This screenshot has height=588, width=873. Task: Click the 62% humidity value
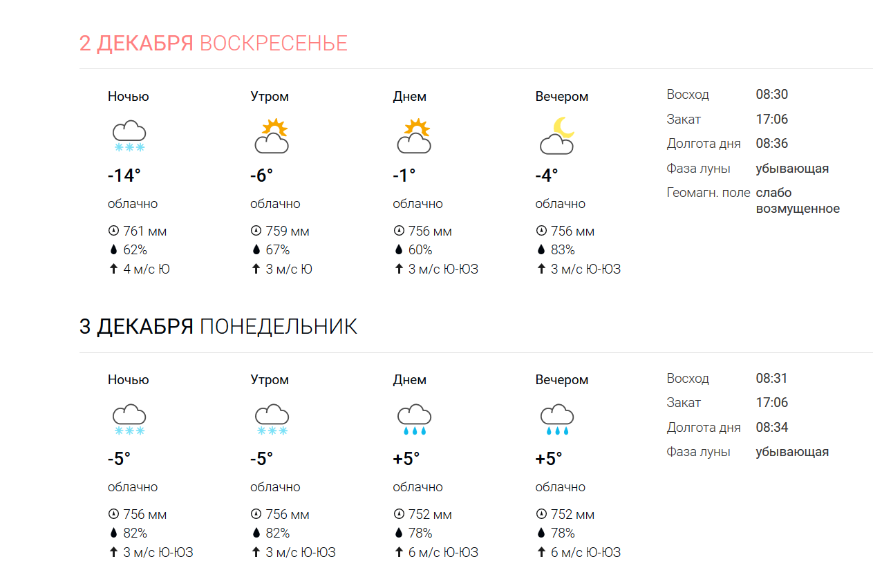135,250
